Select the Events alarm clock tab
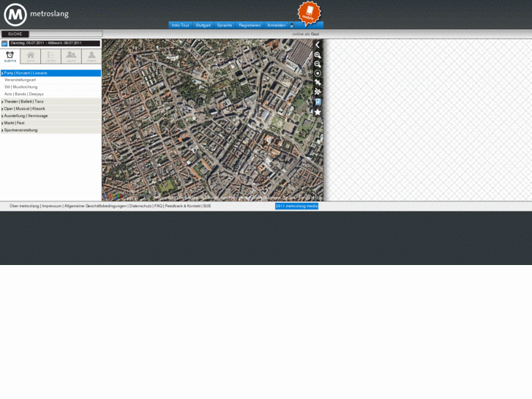 pyautogui.click(x=10, y=56)
